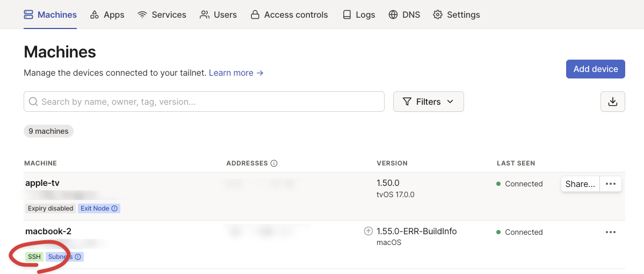The height and width of the screenshot is (274, 644).
Task: Select the DNS tab
Action: [x=404, y=15]
